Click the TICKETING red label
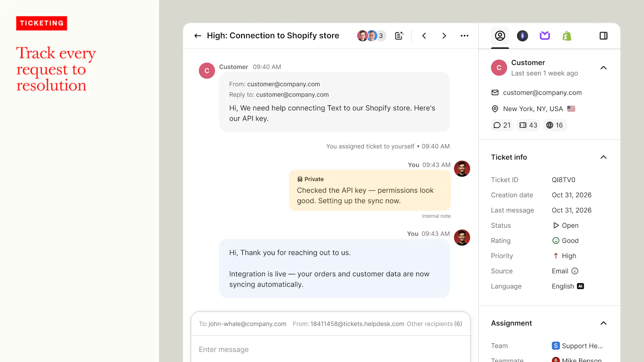The width and height of the screenshot is (644, 362). pos(42,23)
